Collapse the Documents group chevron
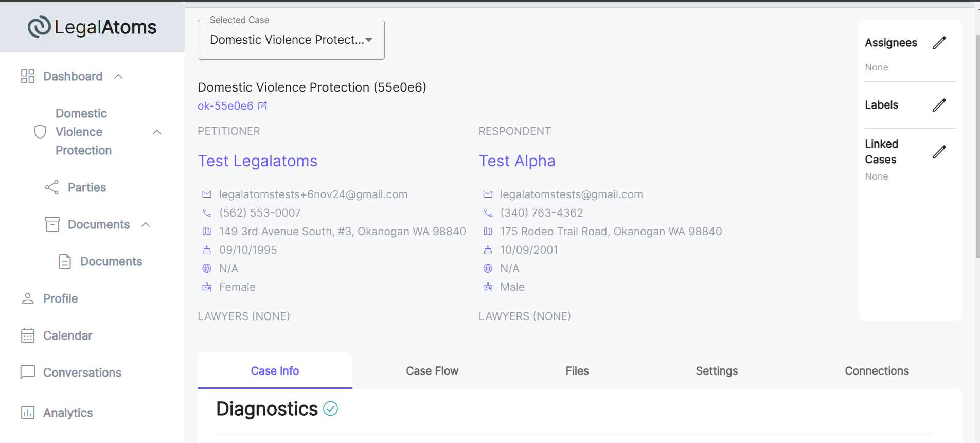Screen dimensions: 980x443 (x=146, y=225)
